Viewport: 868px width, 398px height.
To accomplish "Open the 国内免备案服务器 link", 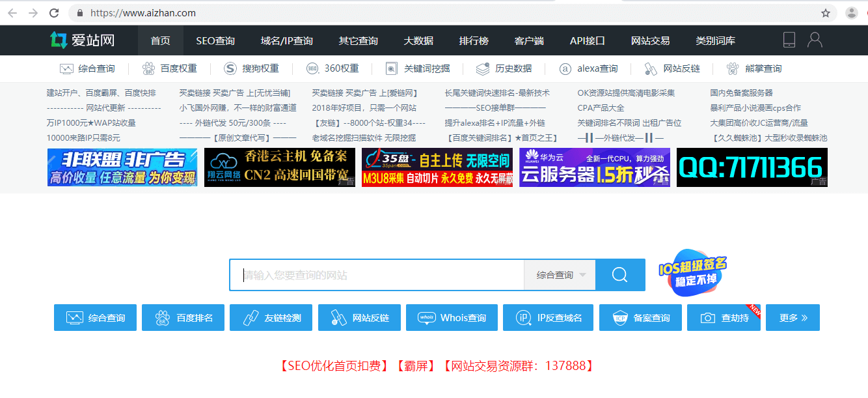I will click(742, 93).
